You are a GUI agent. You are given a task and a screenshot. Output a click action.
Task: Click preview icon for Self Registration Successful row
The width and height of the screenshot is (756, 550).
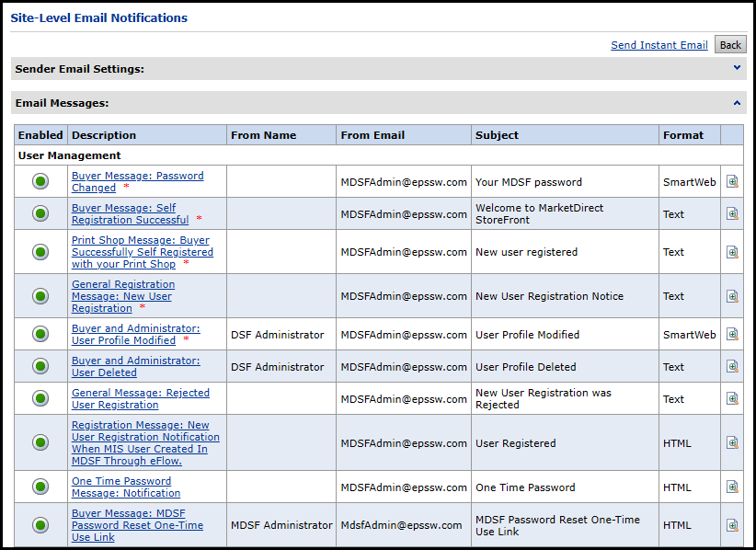732,214
